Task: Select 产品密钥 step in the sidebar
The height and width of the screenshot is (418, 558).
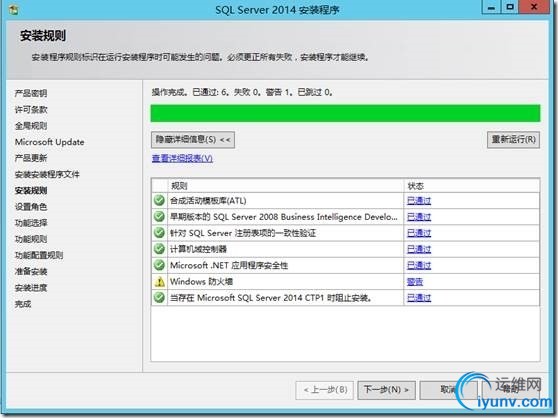Action: click(31, 93)
